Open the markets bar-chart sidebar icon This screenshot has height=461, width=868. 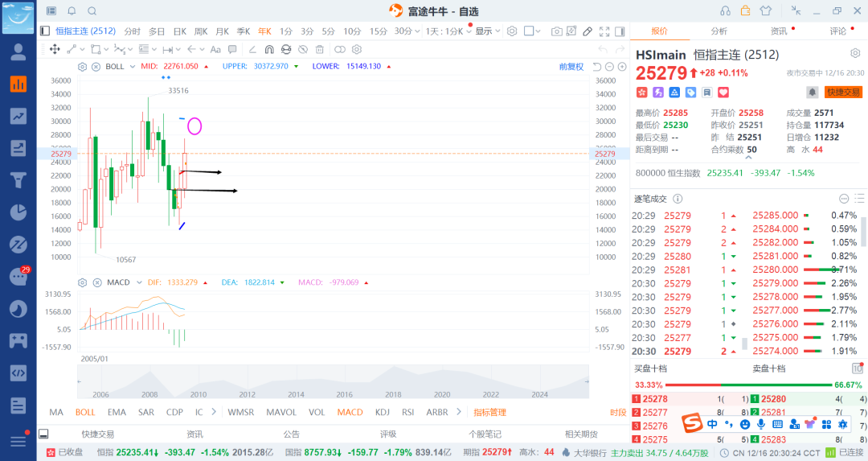(x=18, y=84)
